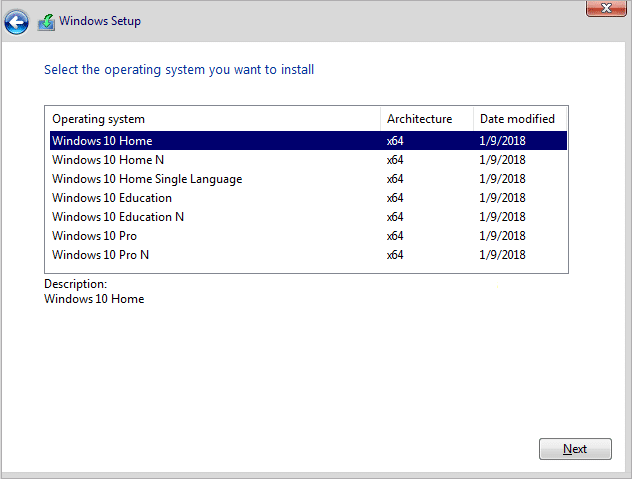Click the Windows Setup disc icon
Screen dimensions: 632x479
tap(46, 21)
